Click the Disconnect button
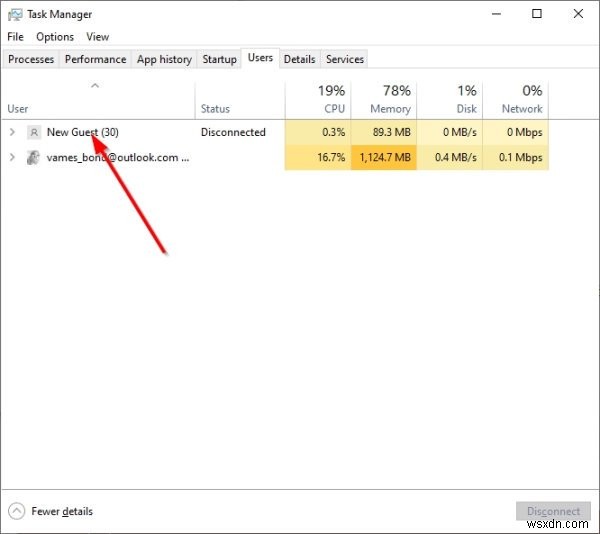The height and width of the screenshot is (534, 600). [x=553, y=511]
